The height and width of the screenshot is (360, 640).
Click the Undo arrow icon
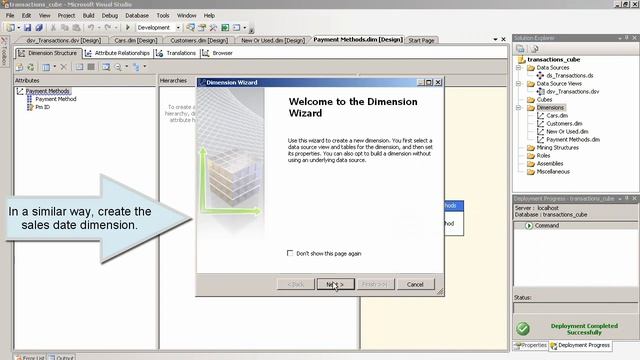point(91,27)
